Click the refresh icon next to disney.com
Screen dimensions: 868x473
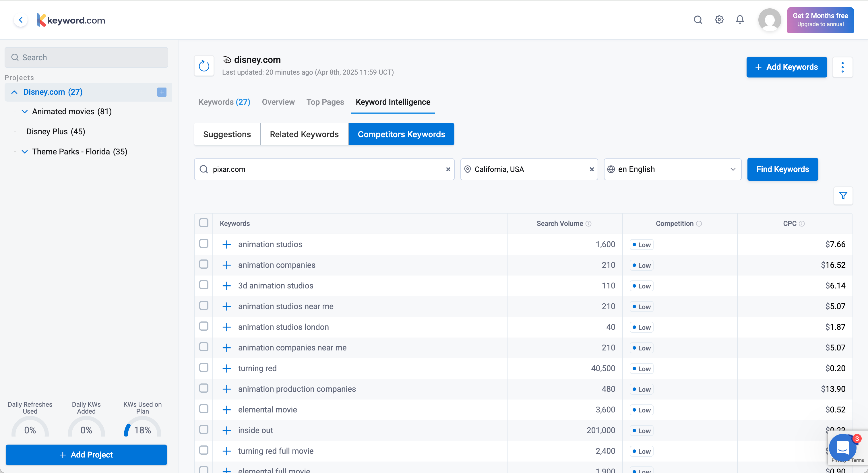204,66
